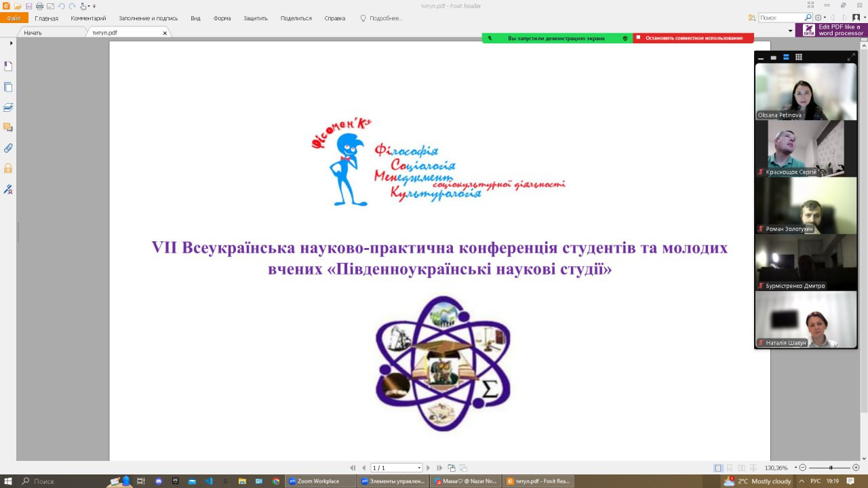This screenshot has width=868, height=488.
Task: Open the Comments panel in the sidebar
Action: [8, 127]
